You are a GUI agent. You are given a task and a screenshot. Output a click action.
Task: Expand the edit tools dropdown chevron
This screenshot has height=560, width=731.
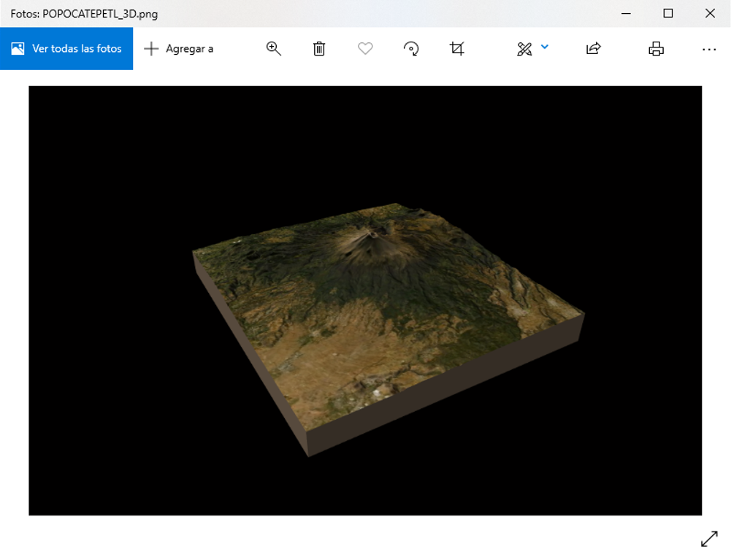pyautogui.click(x=545, y=47)
